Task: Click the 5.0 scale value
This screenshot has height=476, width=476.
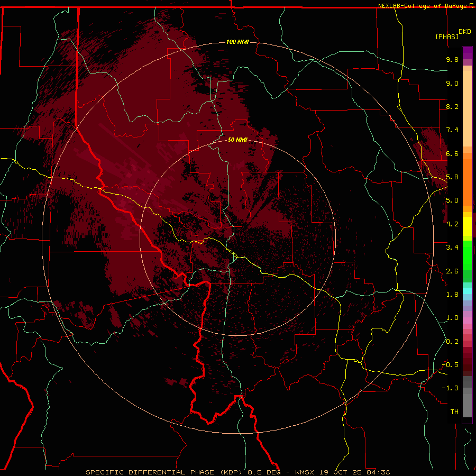Action: coord(452,200)
